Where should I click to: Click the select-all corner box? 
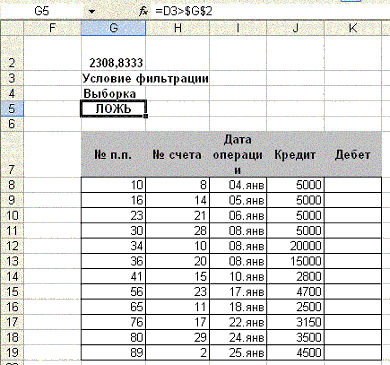(x=12, y=28)
